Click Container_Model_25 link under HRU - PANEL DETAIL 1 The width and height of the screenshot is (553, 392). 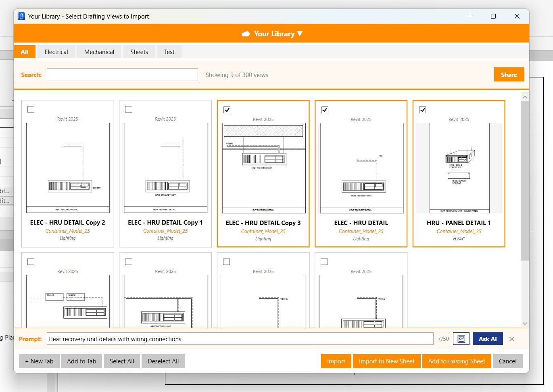[459, 231]
